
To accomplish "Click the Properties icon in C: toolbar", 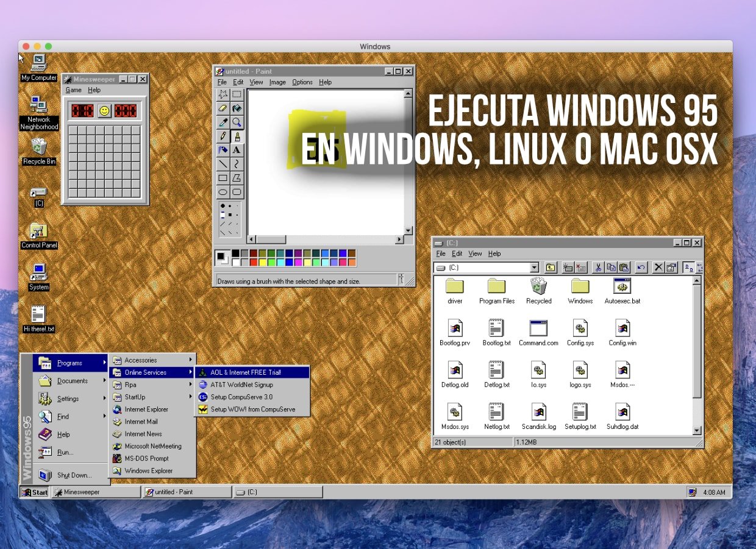I will point(671,267).
